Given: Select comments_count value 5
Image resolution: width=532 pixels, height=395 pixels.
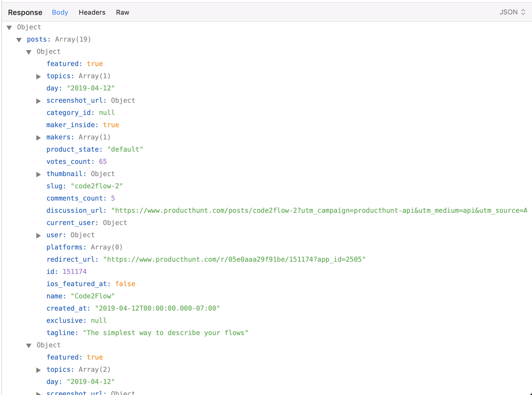Looking at the screenshot, I should (113, 198).
